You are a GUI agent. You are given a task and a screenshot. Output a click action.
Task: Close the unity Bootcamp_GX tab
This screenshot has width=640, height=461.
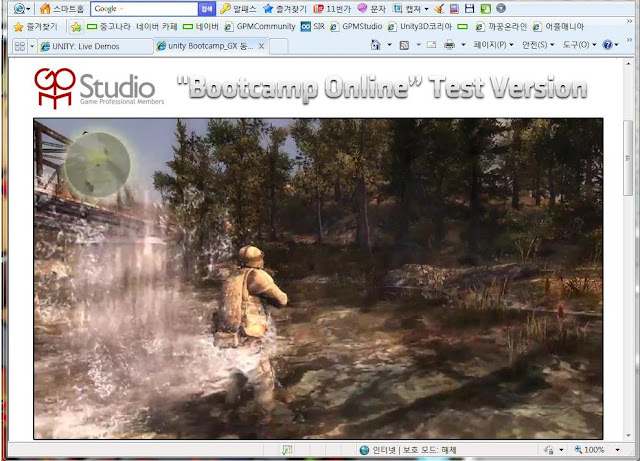tap(261, 46)
